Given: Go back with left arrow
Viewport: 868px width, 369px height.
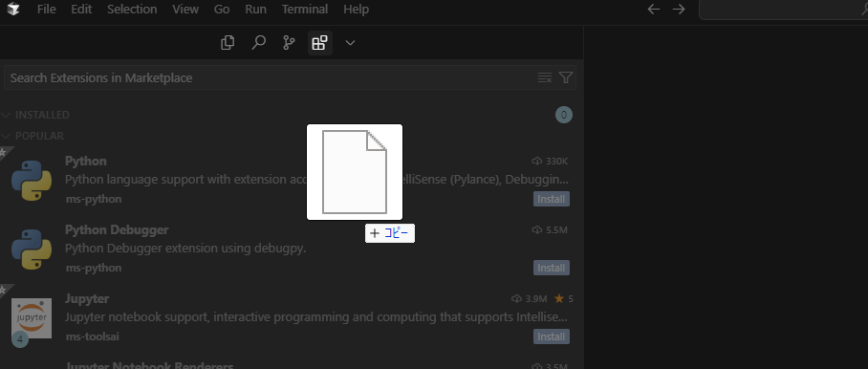Looking at the screenshot, I should 654,10.
